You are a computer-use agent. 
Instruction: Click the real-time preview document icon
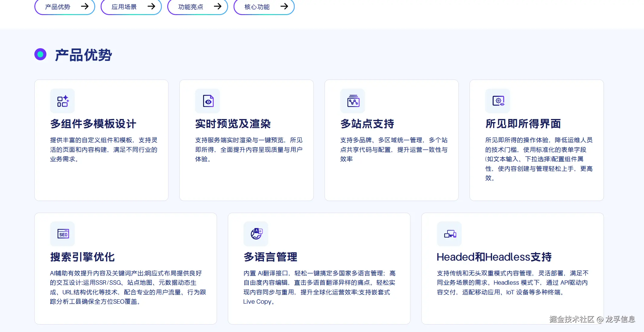208,101
